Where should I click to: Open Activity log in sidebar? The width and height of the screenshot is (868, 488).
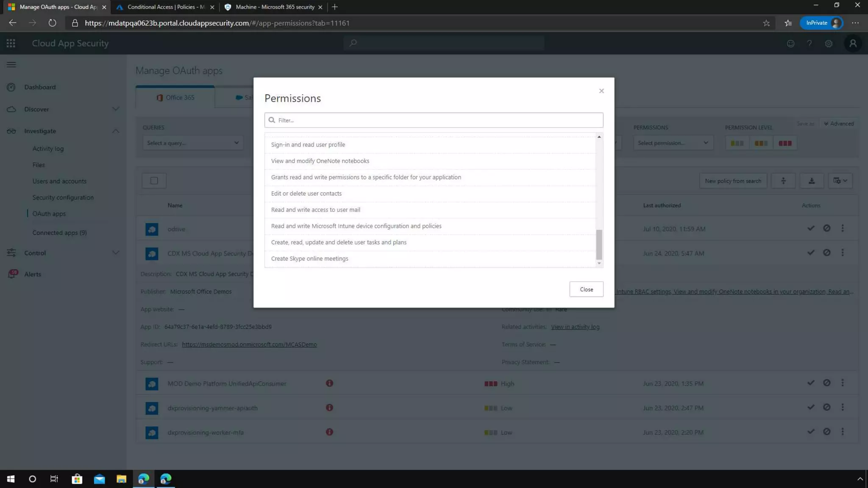pos(48,149)
